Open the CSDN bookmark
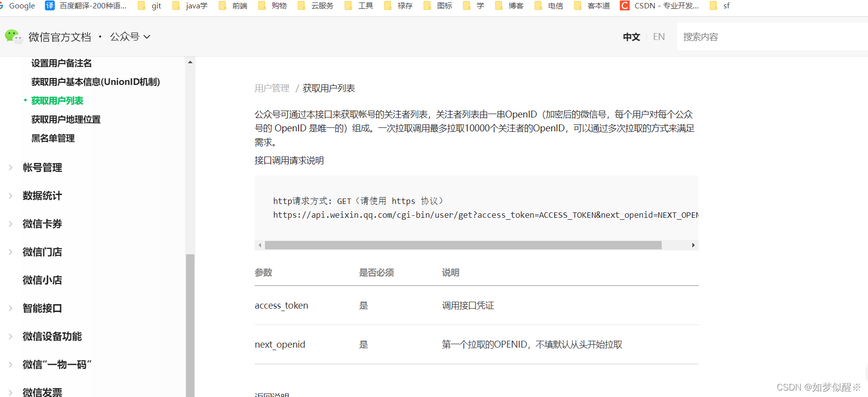 click(660, 5)
